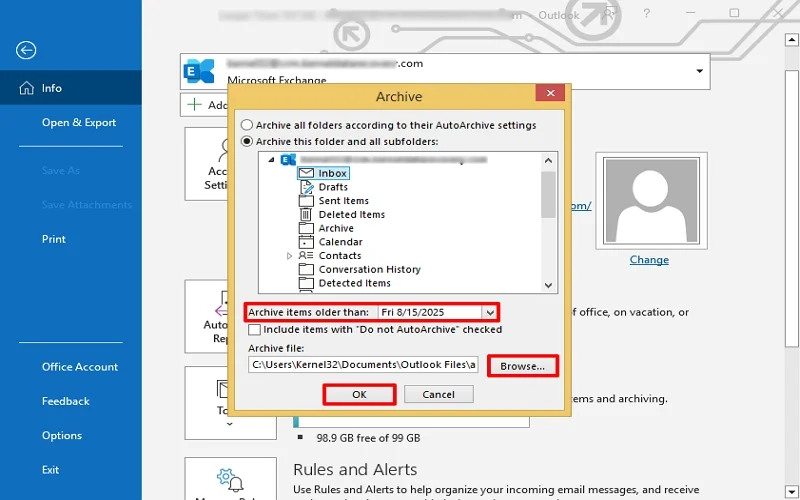
Task: Expand the account selector dropdown arrow
Action: 699,71
